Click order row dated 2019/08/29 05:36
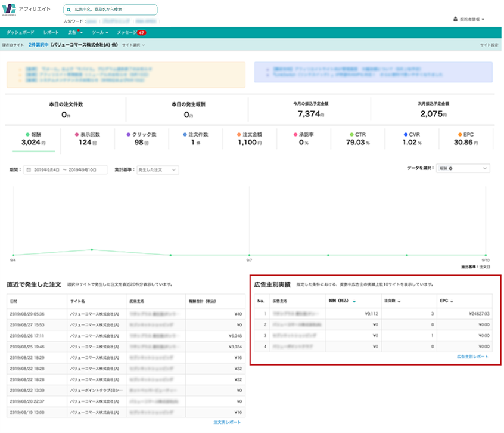504x433 pixels. tap(126, 314)
